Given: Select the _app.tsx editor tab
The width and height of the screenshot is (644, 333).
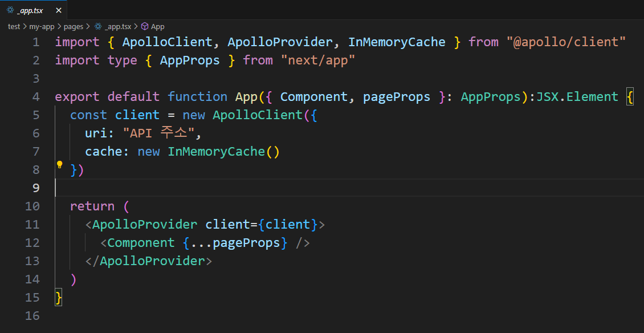Looking at the screenshot, I should tap(33, 10).
